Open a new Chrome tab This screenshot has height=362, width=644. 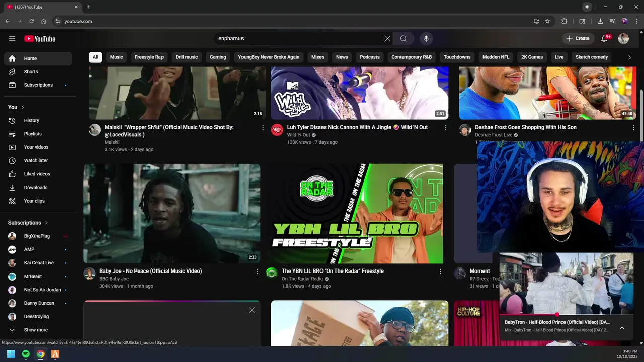click(89, 7)
